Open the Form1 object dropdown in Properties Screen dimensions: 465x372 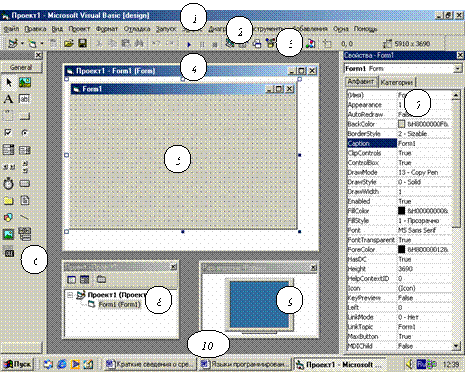coord(458,68)
